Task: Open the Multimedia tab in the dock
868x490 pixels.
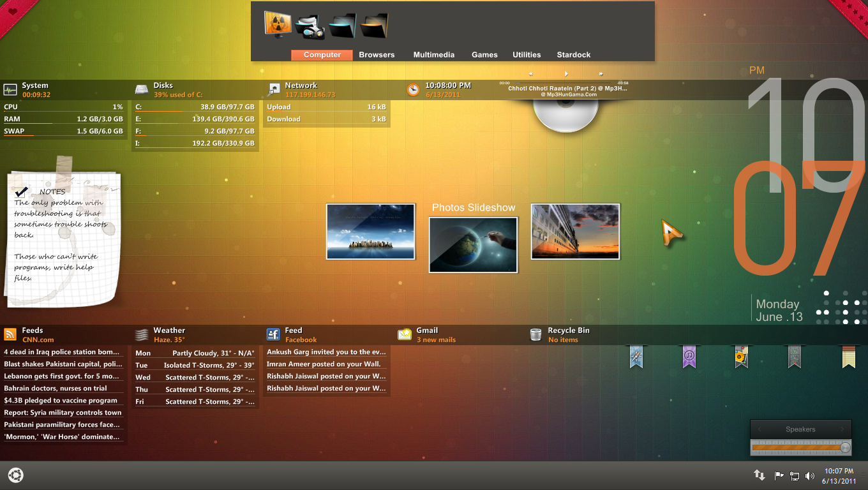Action: coord(434,55)
